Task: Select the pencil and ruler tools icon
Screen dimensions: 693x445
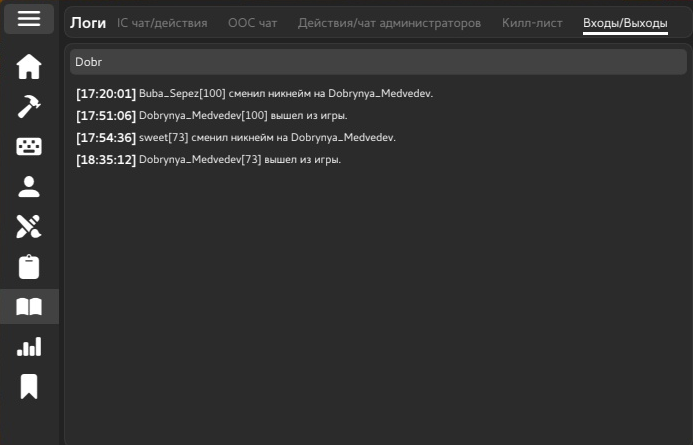Action: coord(29,227)
